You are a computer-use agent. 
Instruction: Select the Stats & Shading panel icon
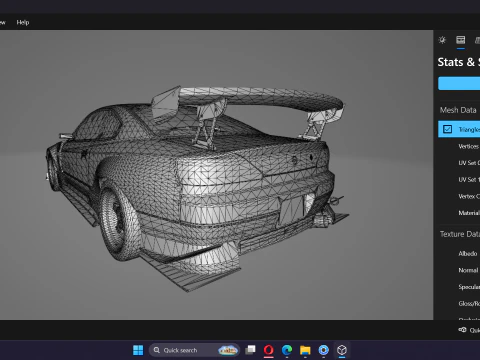(461, 40)
